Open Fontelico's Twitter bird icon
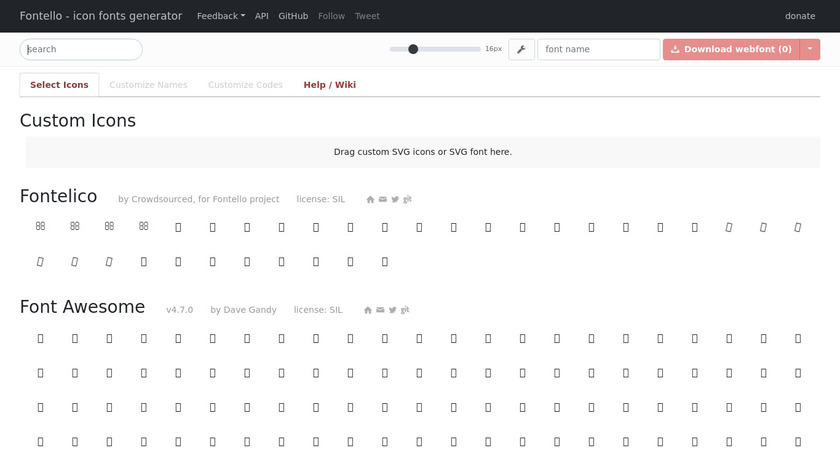 tap(395, 199)
